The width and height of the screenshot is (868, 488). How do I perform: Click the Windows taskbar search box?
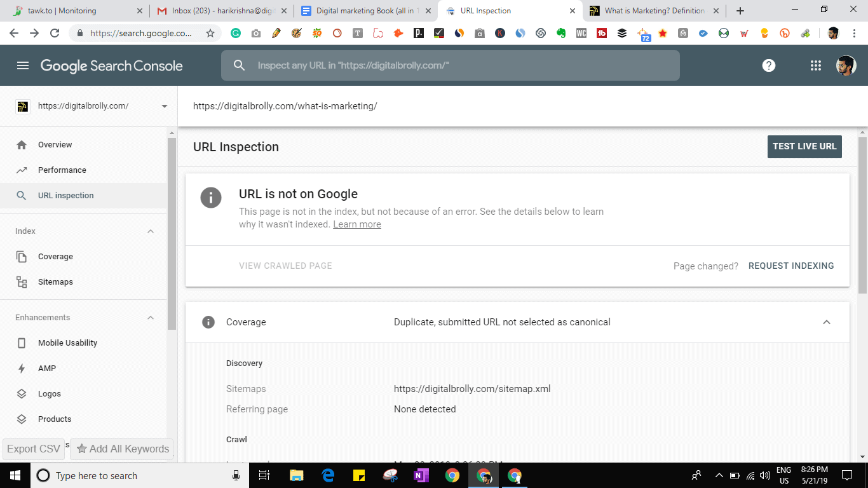point(139,475)
